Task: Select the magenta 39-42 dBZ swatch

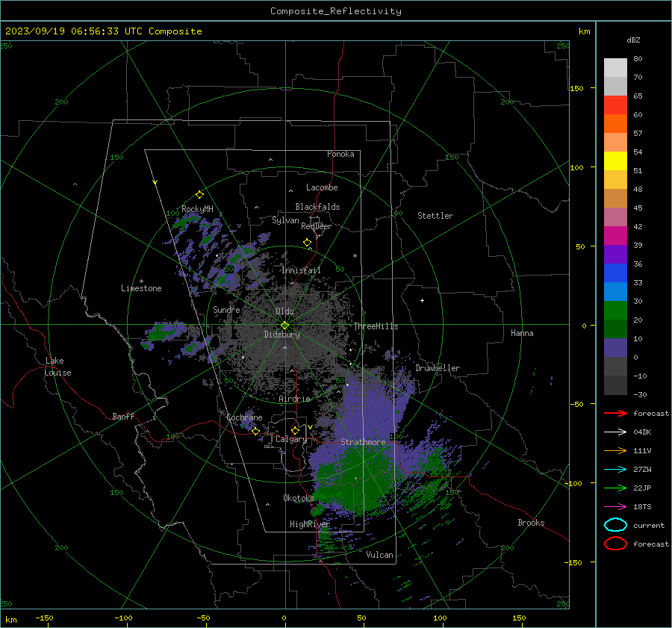Action: 615,236
